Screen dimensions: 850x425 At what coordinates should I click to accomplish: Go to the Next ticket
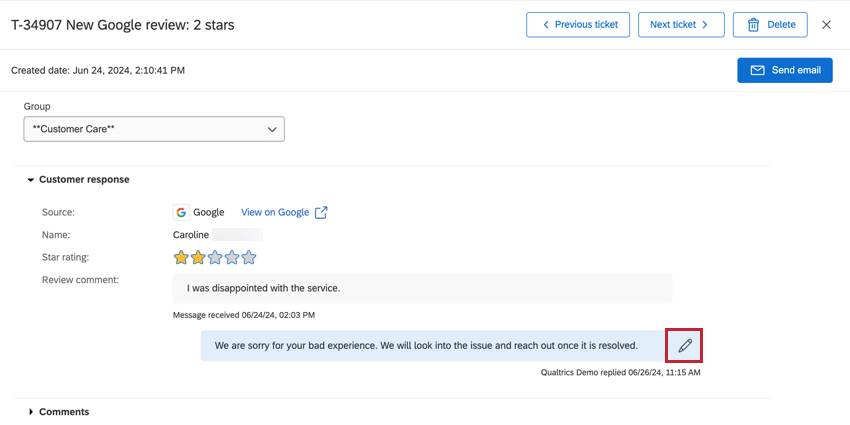coord(681,25)
